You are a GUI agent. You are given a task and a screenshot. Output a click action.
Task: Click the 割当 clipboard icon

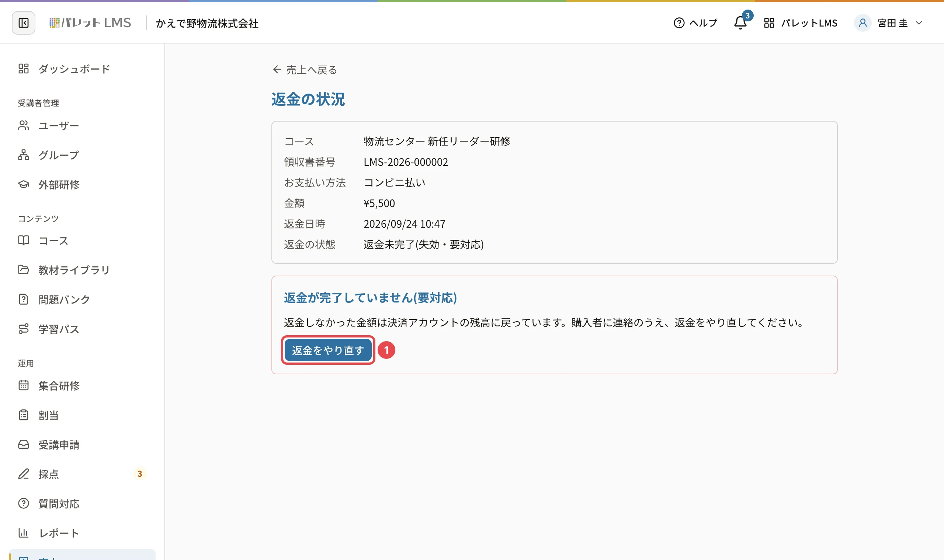click(23, 415)
